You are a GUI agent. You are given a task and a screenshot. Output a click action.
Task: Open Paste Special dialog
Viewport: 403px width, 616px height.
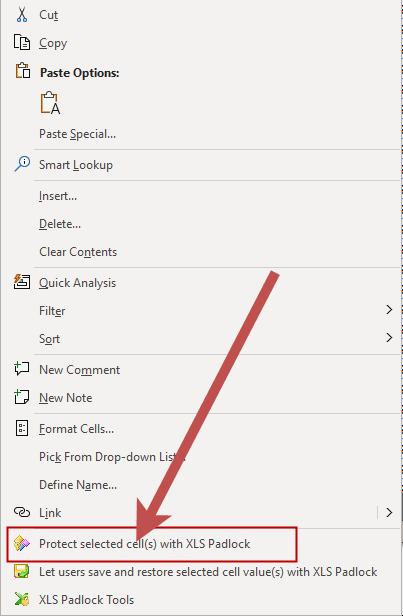77,134
